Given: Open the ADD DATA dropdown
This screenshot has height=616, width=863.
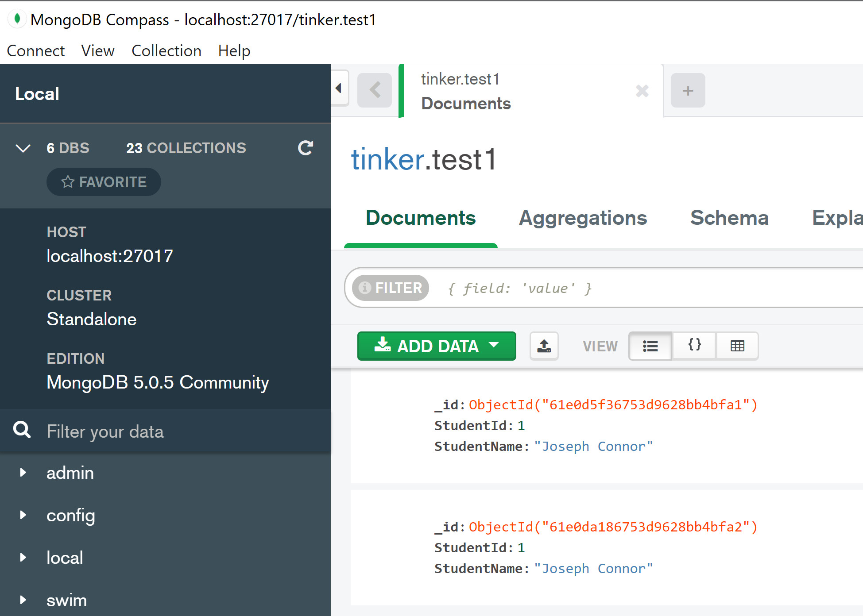Looking at the screenshot, I should (437, 346).
